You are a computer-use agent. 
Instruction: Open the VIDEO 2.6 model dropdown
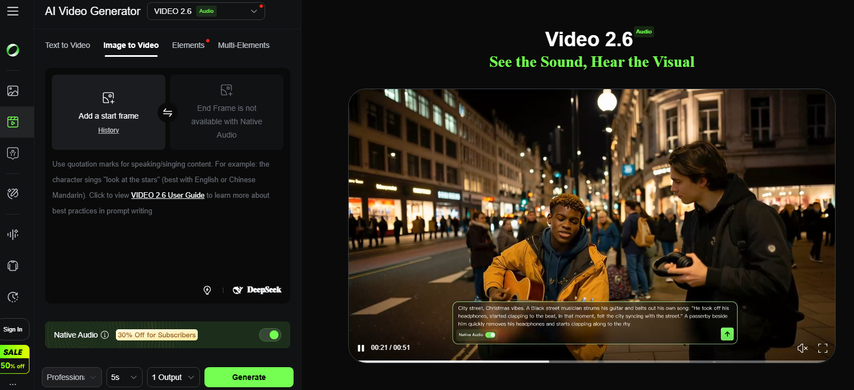(206, 11)
